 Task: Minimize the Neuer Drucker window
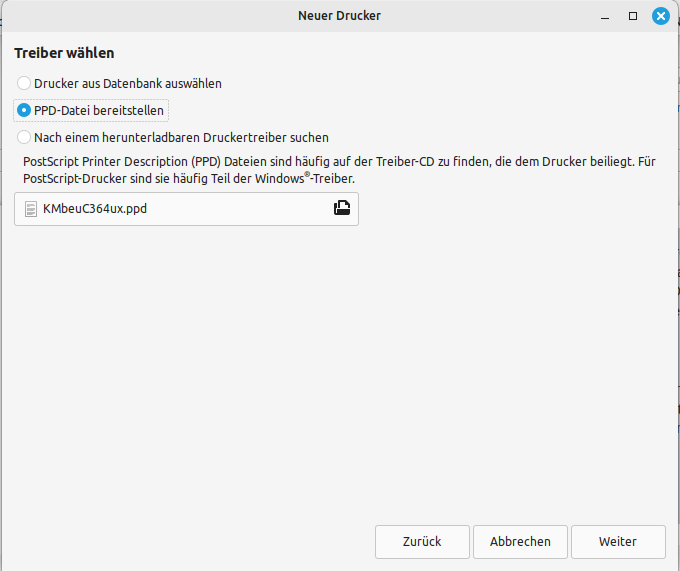[x=605, y=16]
